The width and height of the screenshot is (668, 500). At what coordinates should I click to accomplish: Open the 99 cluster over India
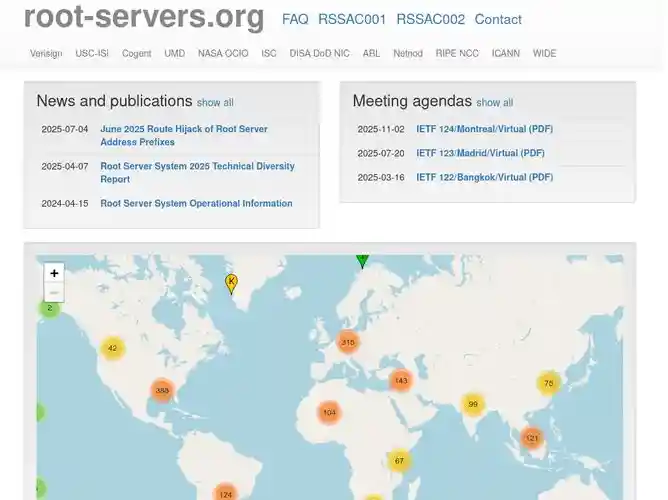tap(473, 404)
